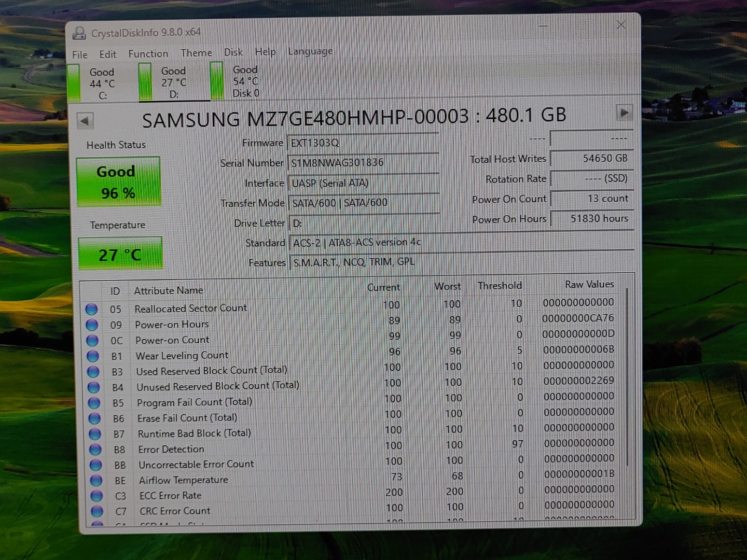Screen dimensions: 747x560
Task: Click the ID column header
Action: coord(115,291)
